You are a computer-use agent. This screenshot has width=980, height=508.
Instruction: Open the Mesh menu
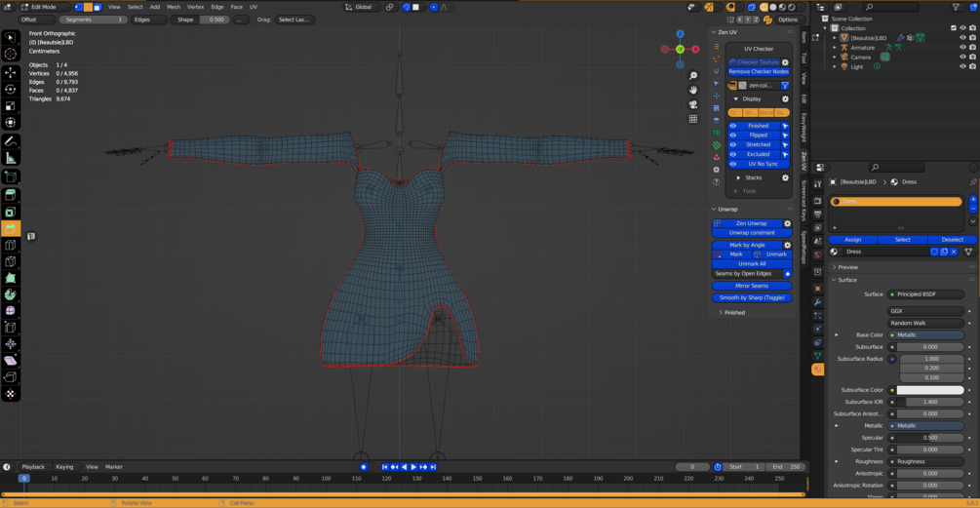pos(174,7)
